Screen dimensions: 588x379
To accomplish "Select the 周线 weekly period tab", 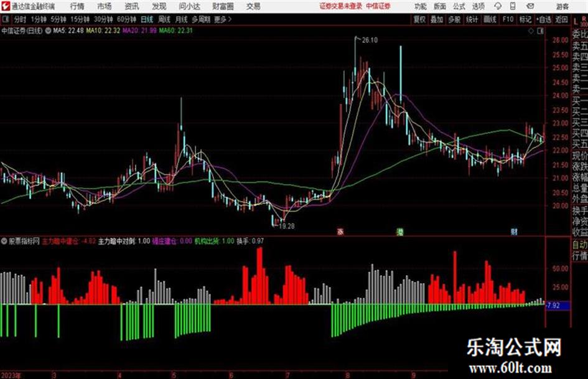I will 164,19.
